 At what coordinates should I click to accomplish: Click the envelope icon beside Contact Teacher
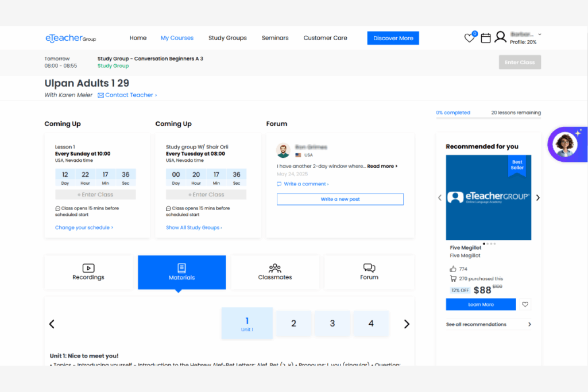101,95
